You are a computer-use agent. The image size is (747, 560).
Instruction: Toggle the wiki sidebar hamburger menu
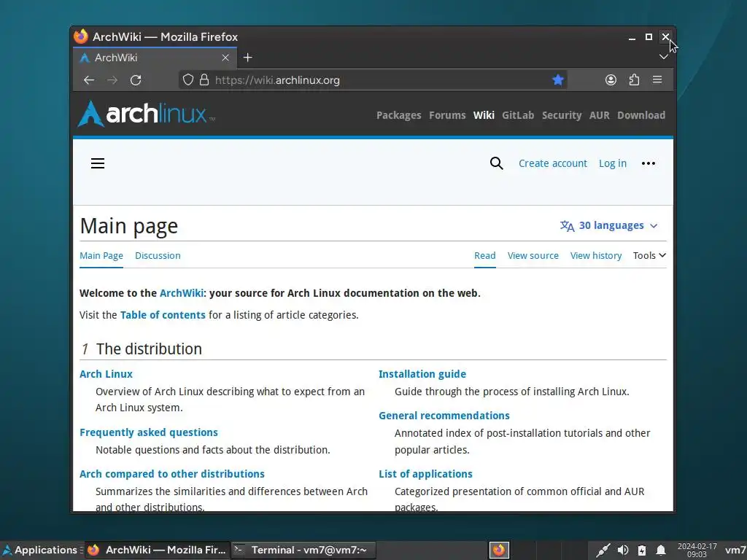pyautogui.click(x=98, y=163)
